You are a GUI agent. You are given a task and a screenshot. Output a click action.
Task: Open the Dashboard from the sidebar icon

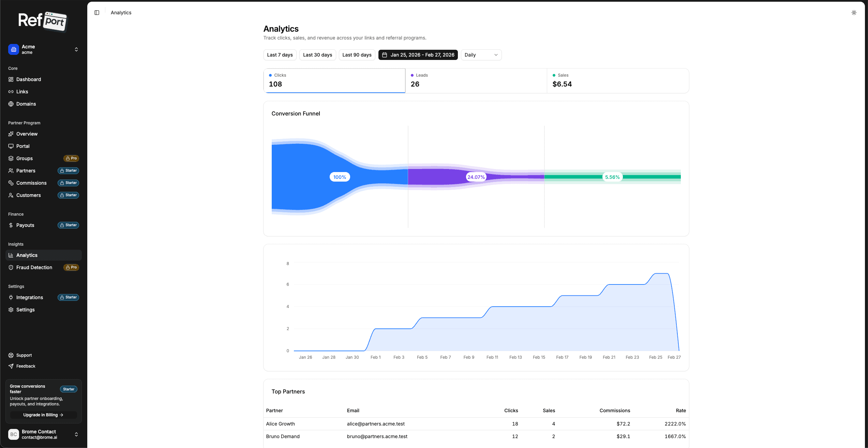pyautogui.click(x=11, y=79)
